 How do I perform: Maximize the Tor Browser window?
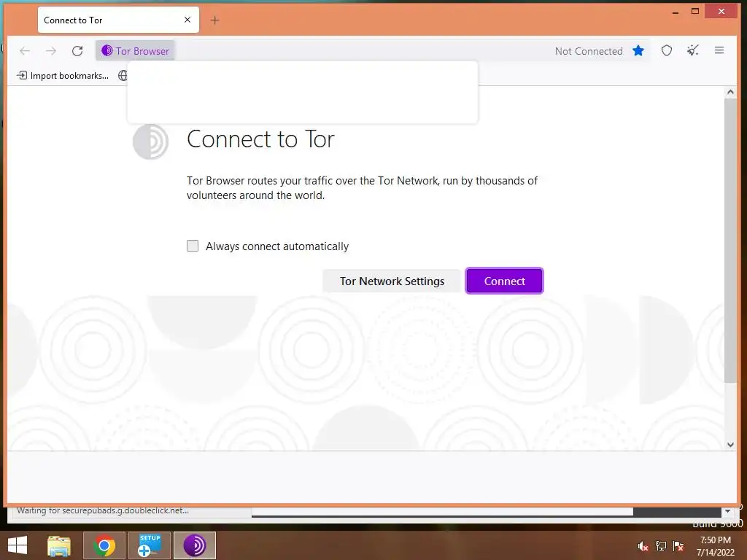[x=695, y=12]
